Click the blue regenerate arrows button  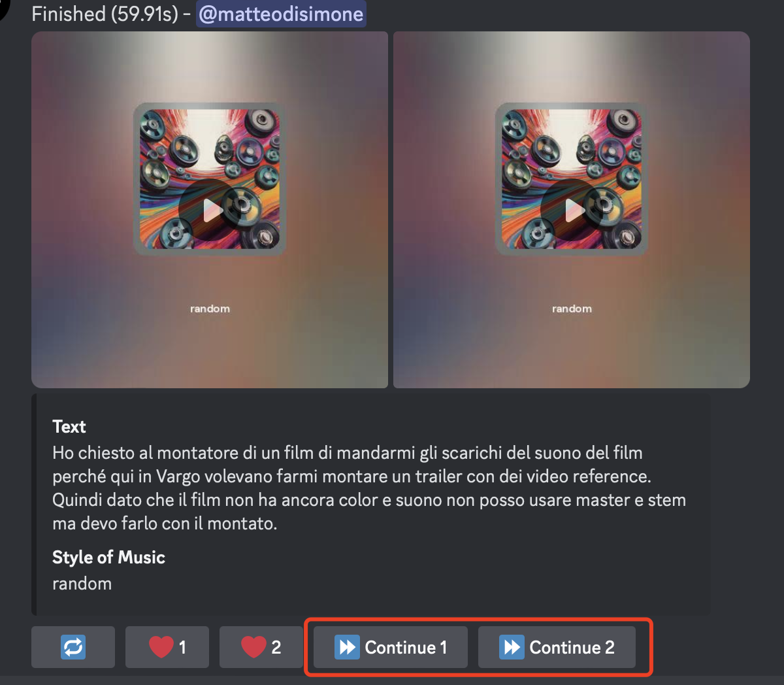pyautogui.click(x=73, y=647)
